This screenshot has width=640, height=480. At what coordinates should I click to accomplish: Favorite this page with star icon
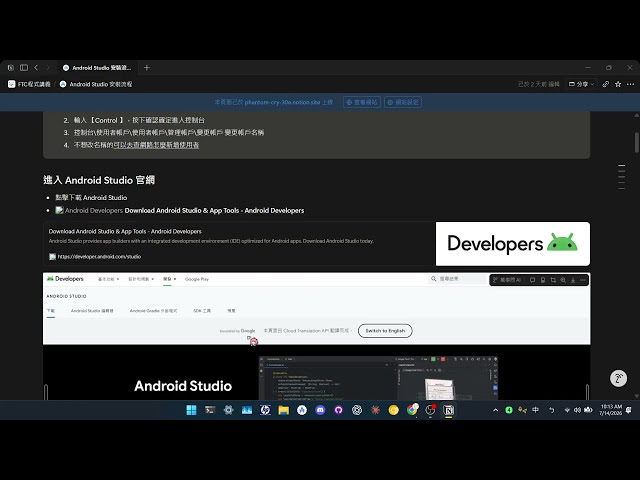[x=618, y=84]
